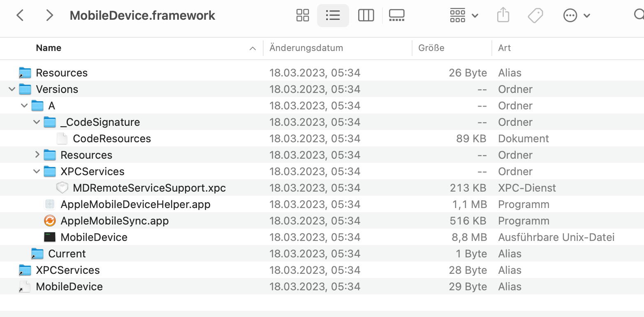Click the tags icon in toolbar
This screenshot has width=644, height=317.
click(535, 16)
